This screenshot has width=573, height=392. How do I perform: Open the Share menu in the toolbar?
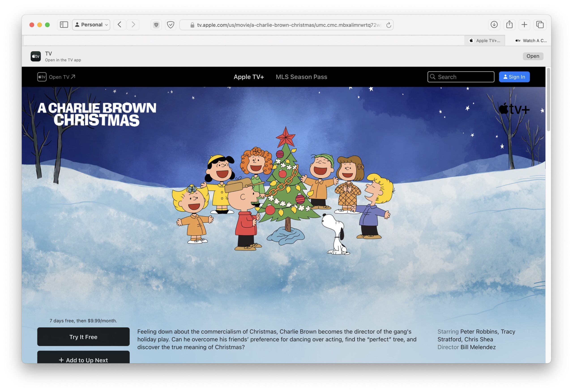point(509,25)
